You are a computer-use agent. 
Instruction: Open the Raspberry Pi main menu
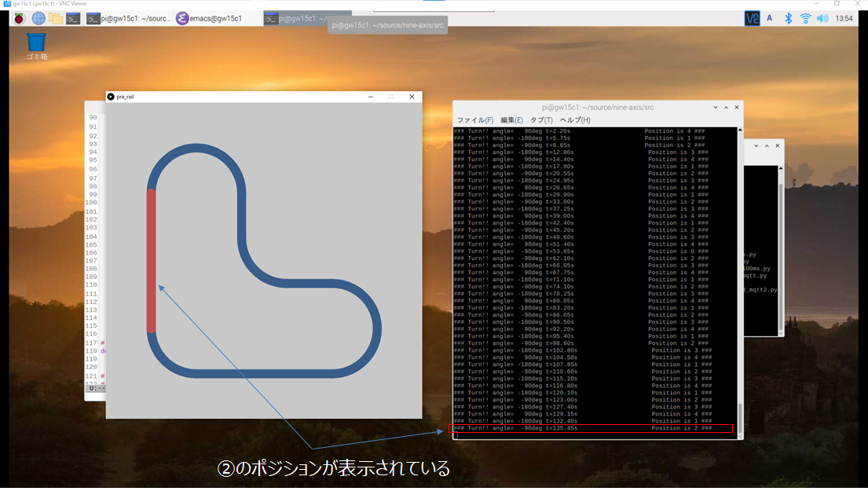click(x=18, y=18)
